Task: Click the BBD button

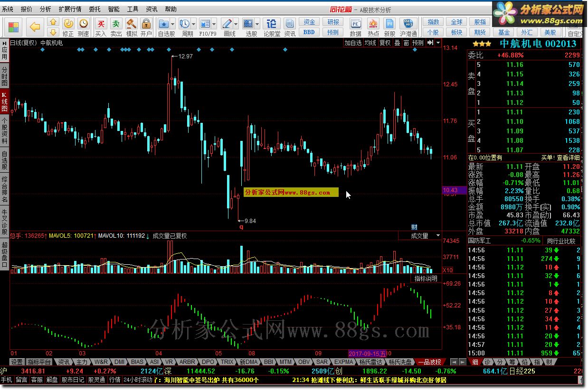Action: pos(309,32)
